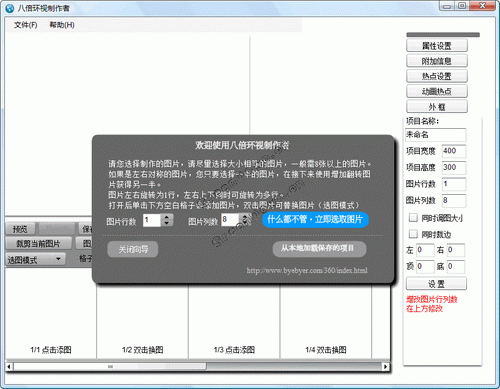Screen dimensions: 500x389
Task: Click the left scrollbar arrow in thumbnail strip
Action: (9, 367)
